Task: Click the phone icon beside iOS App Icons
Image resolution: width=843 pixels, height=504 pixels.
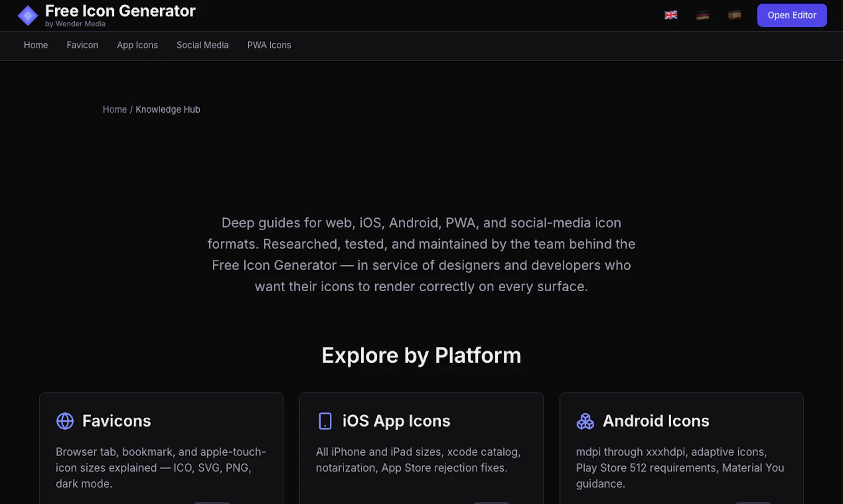Action: click(x=325, y=421)
